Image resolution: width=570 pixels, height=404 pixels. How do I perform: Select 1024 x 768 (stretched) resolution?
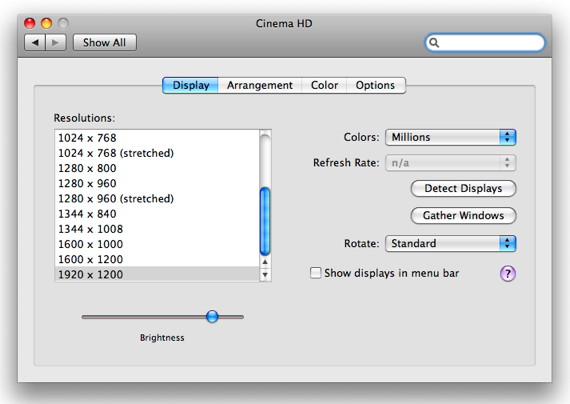tap(157, 153)
